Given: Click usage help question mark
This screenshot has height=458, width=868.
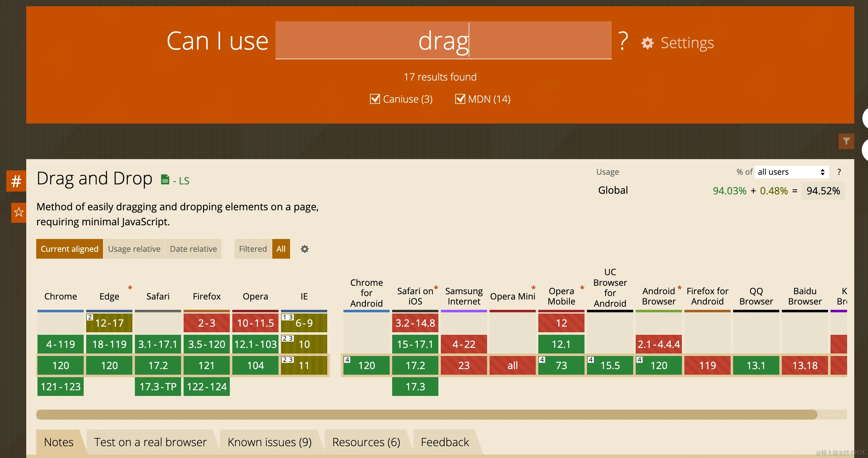Looking at the screenshot, I should click(x=839, y=172).
